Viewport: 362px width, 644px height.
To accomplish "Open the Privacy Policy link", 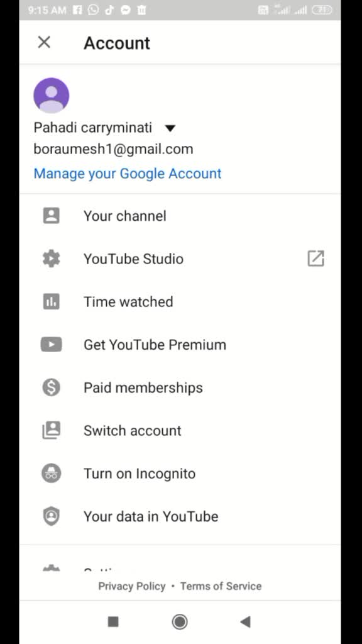I will [132, 586].
